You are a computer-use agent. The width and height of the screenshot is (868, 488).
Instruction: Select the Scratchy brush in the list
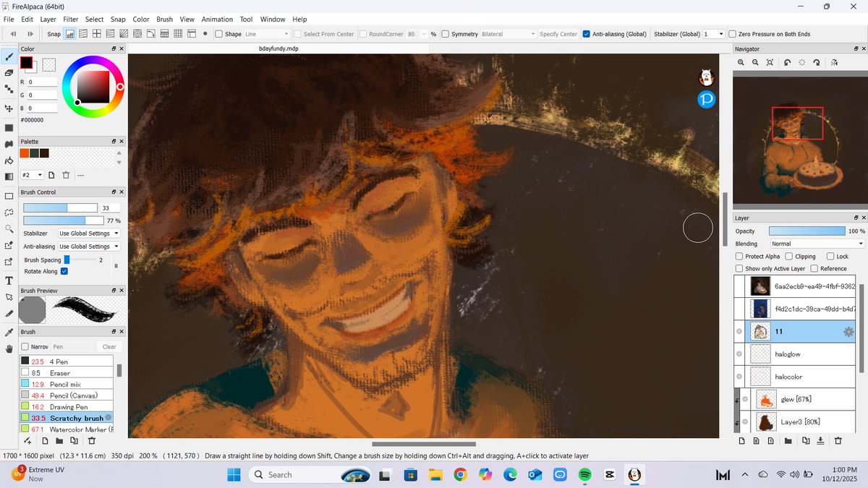(67, 418)
